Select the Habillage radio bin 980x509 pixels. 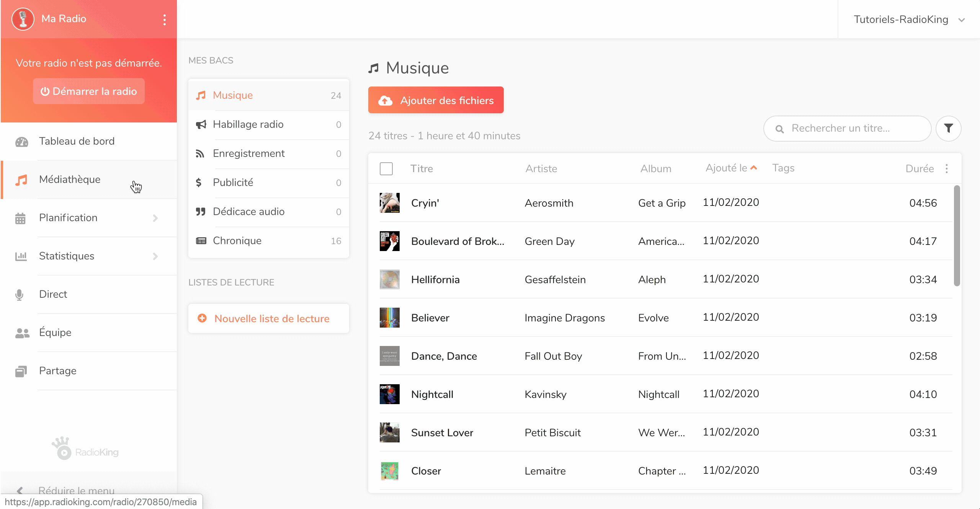pyautogui.click(x=269, y=124)
